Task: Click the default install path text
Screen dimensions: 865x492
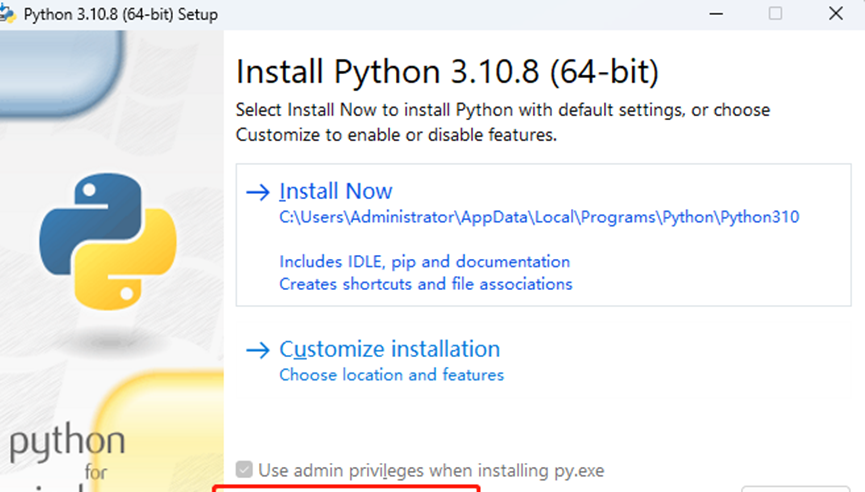Action: click(539, 217)
